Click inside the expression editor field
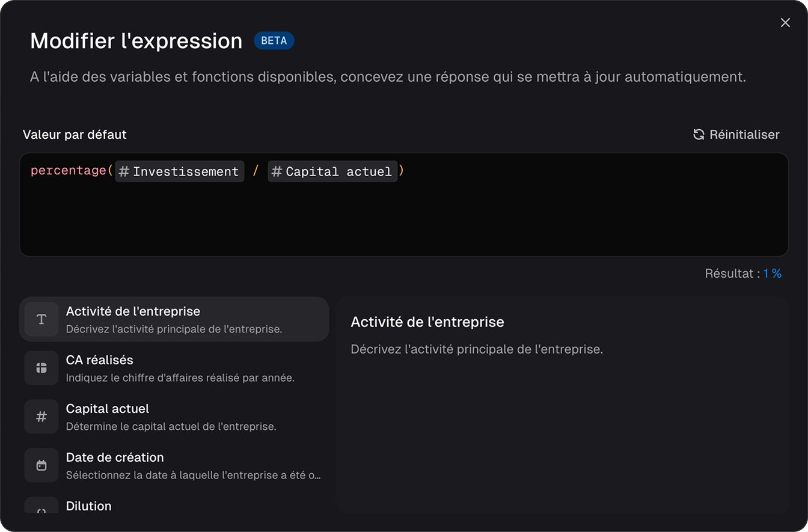Image resolution: width=808 pixels, height=532 pixels. click(403, 216)
